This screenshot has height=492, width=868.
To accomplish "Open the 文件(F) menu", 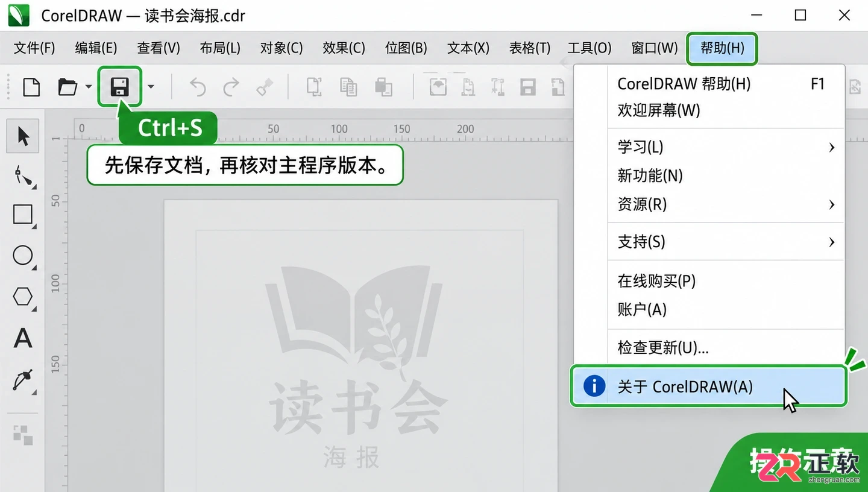I will point(34,48).
